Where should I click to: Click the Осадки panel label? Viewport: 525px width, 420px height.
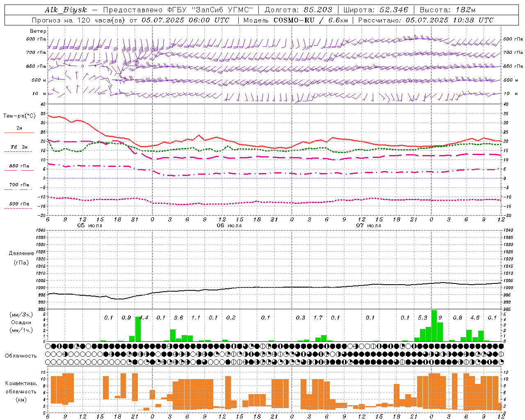pyautogui.click(x=21, y=322)
